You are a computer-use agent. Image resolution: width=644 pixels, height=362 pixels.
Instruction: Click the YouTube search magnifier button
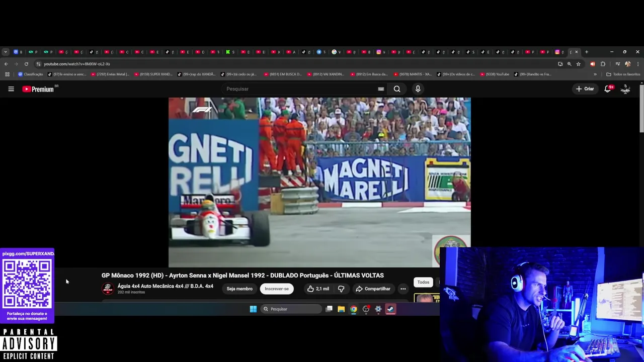pyautogui.click(x=397, y=89)
